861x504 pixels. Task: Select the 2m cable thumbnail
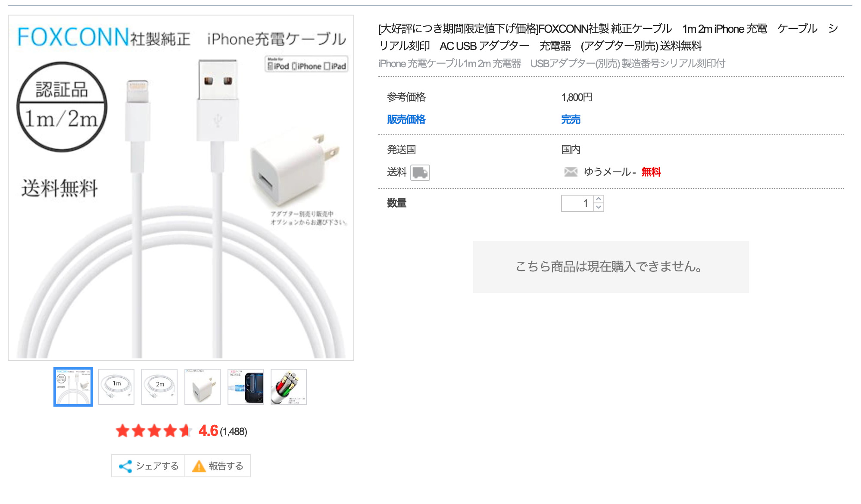click(159, 387)
